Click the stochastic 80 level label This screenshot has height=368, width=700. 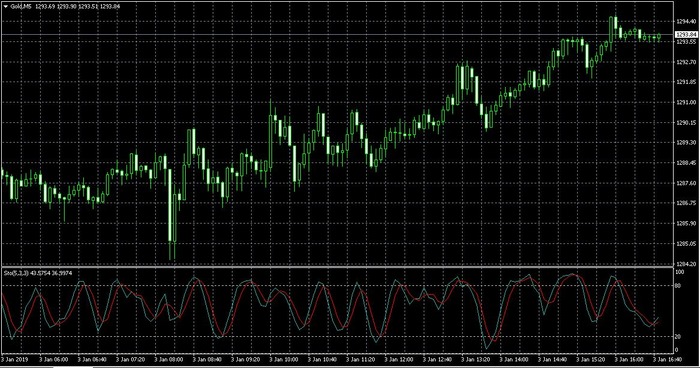(x=678, y=286)
